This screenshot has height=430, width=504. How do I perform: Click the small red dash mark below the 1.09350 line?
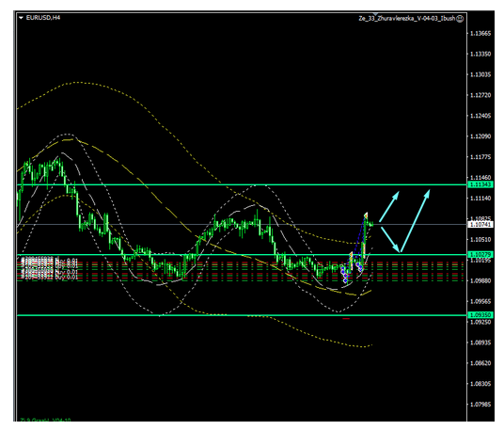click(x=346, y=319)
